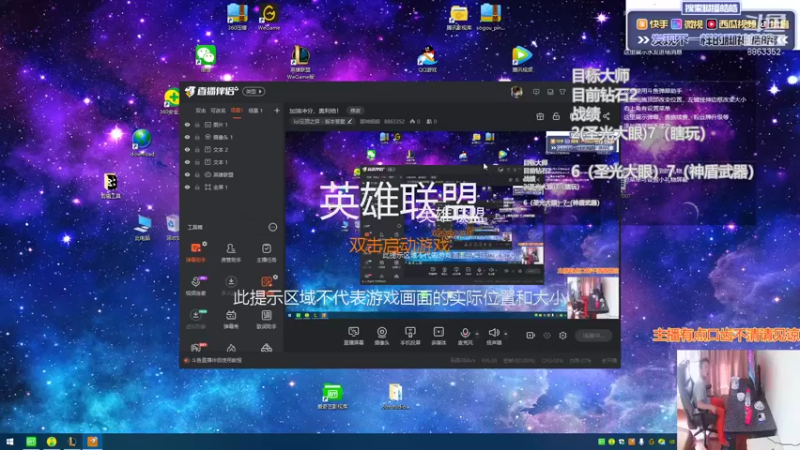Open the 弹幕秀 danmaku show tool
The image size is (800, 450).
(231, 319)
